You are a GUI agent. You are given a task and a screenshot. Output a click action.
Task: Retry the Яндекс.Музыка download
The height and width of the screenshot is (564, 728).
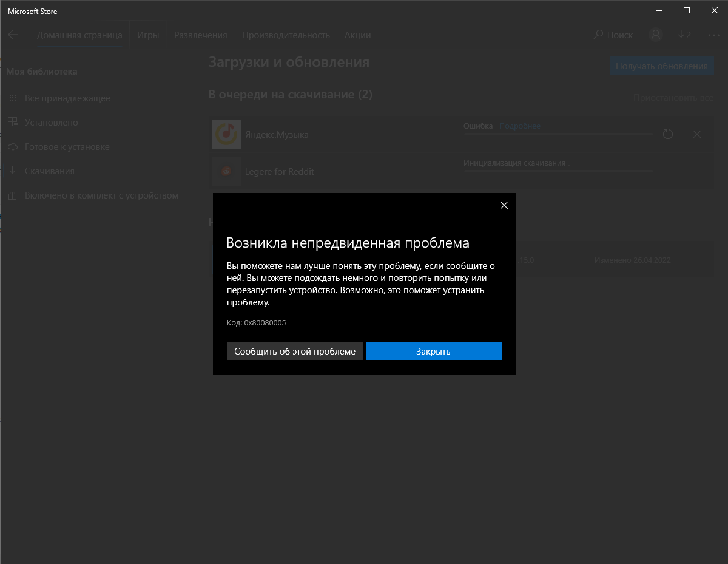pos(668,134)
